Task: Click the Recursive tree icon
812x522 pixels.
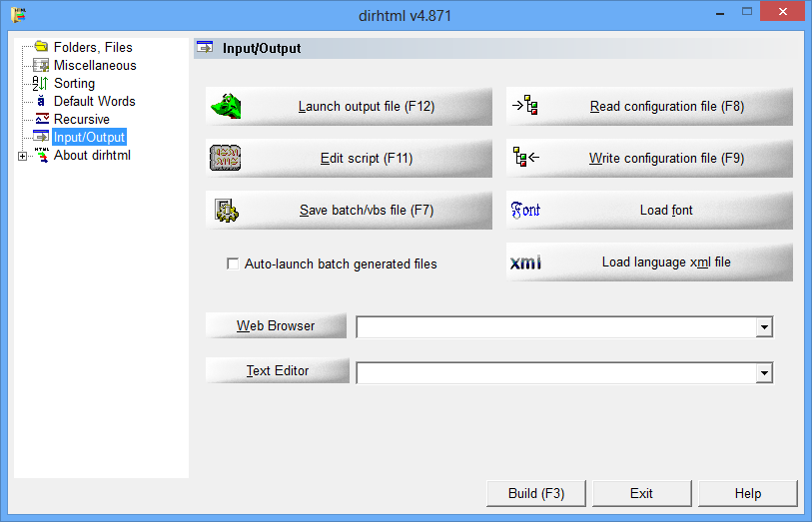Action: 42,119
